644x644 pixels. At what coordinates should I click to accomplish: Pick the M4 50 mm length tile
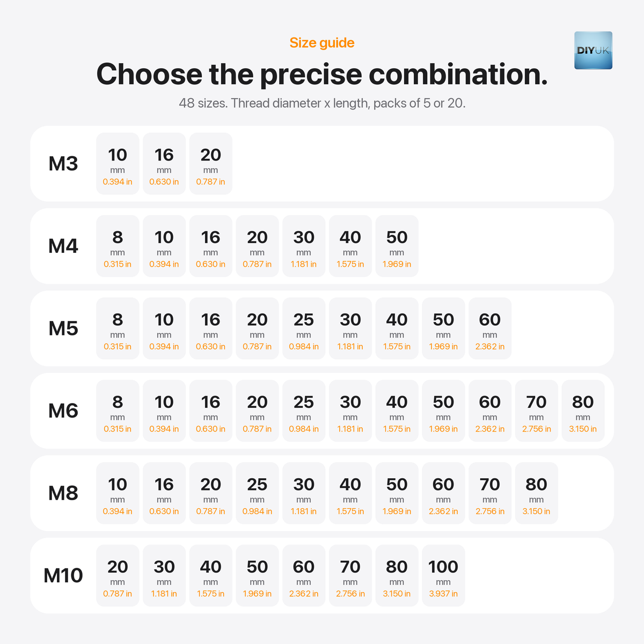pos(397,246)
